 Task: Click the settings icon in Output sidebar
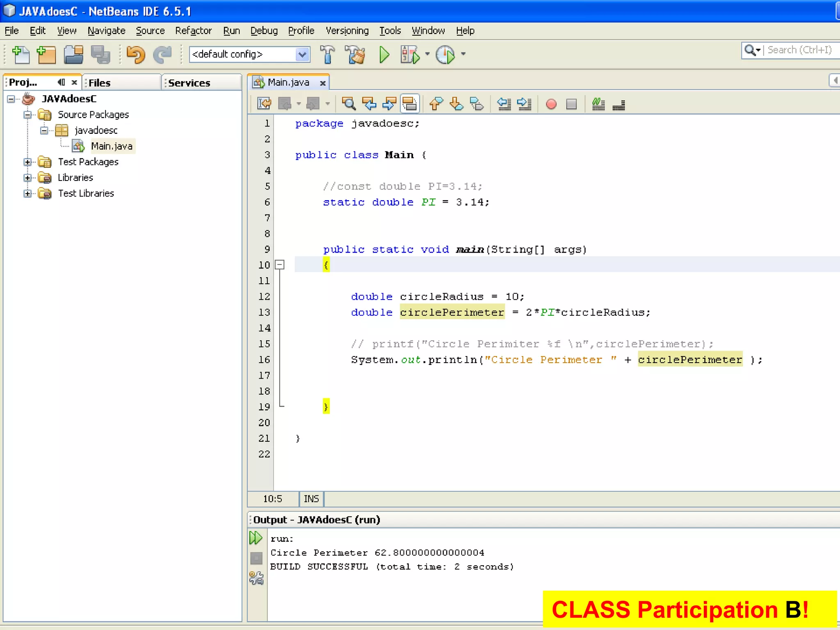[256, 578]
